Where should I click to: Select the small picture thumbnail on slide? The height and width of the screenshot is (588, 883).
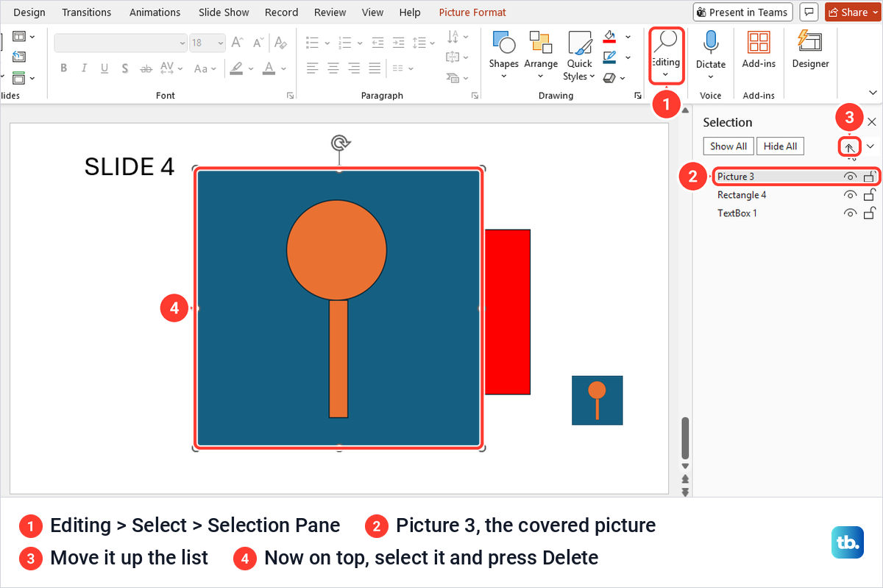tap(597, 400)
